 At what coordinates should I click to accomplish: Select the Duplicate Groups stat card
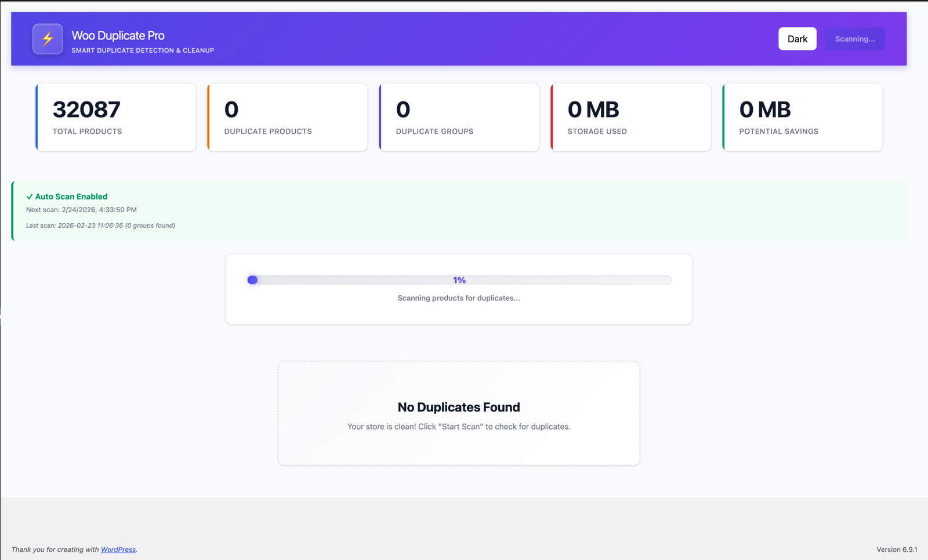[459, 117]
